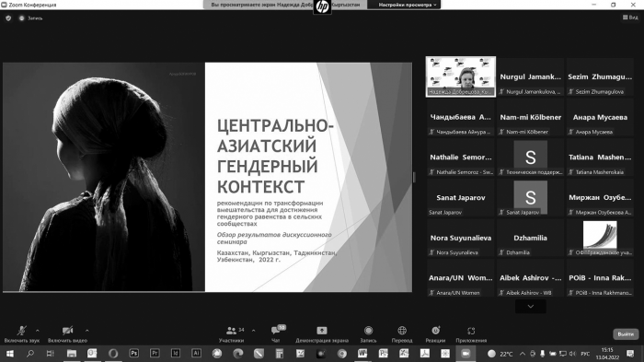Click the Выйти leave meeting button
The width and height of the screenshot is (644, 362).
pyautogui.click(x=626, y=334)
